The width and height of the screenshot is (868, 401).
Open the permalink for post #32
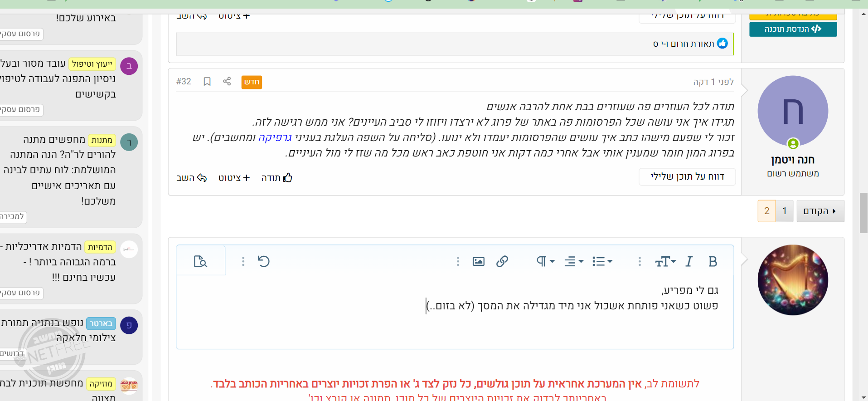[184, 82]
